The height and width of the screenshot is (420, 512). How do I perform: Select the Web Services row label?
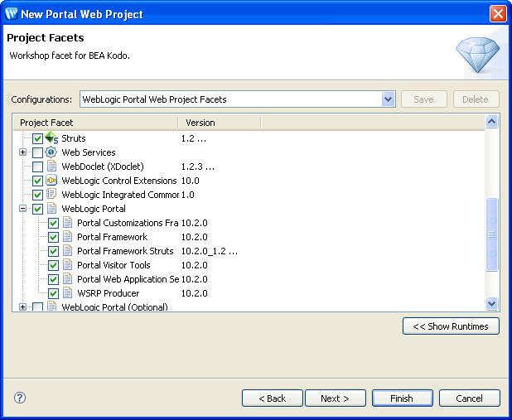89,152
